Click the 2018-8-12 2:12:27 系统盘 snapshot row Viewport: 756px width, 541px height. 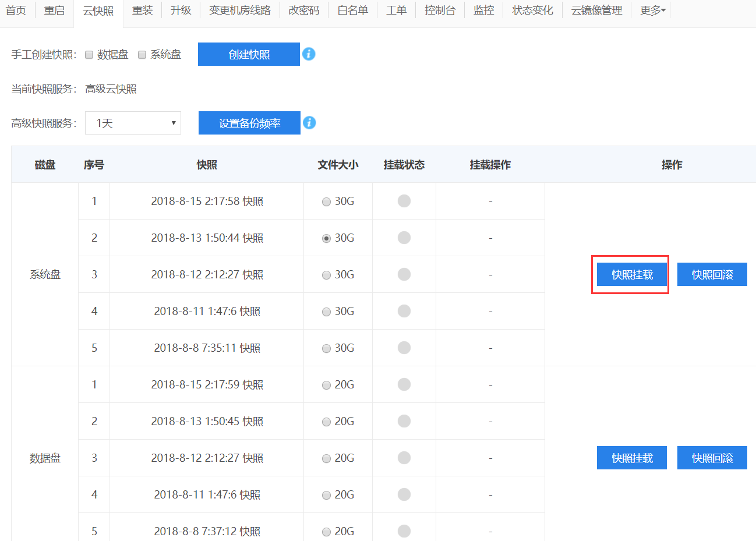(207, 274)
